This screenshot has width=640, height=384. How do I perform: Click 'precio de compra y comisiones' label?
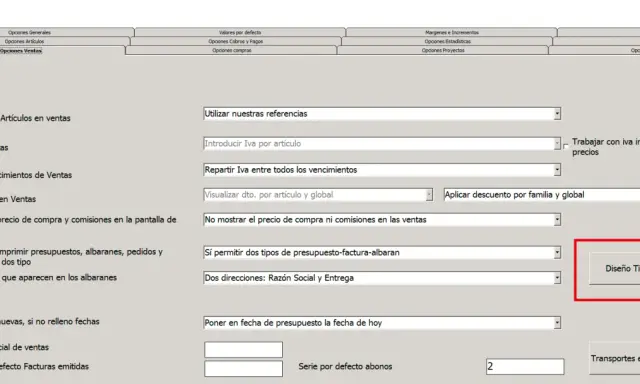88,220
